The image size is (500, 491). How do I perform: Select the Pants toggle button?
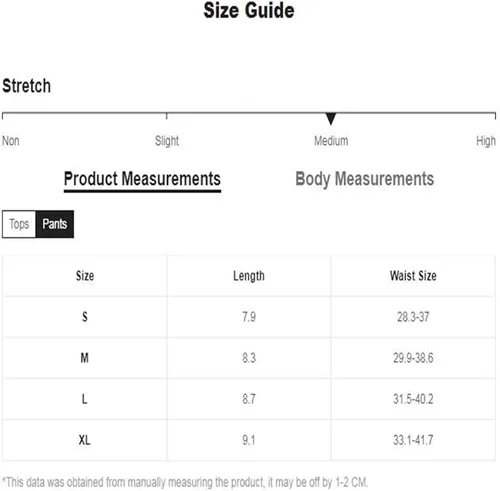point(55,224)
